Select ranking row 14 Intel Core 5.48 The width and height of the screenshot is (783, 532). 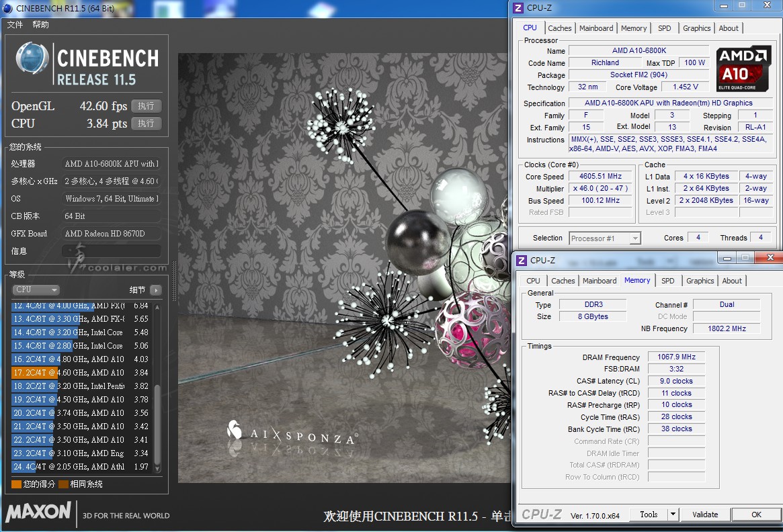pos(81,332)
